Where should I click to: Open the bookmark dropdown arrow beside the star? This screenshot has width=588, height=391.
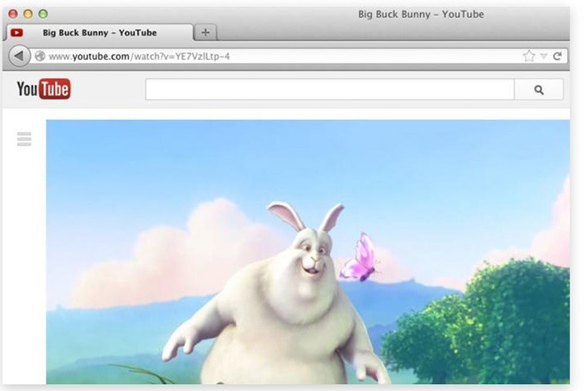tap(544, 56)
